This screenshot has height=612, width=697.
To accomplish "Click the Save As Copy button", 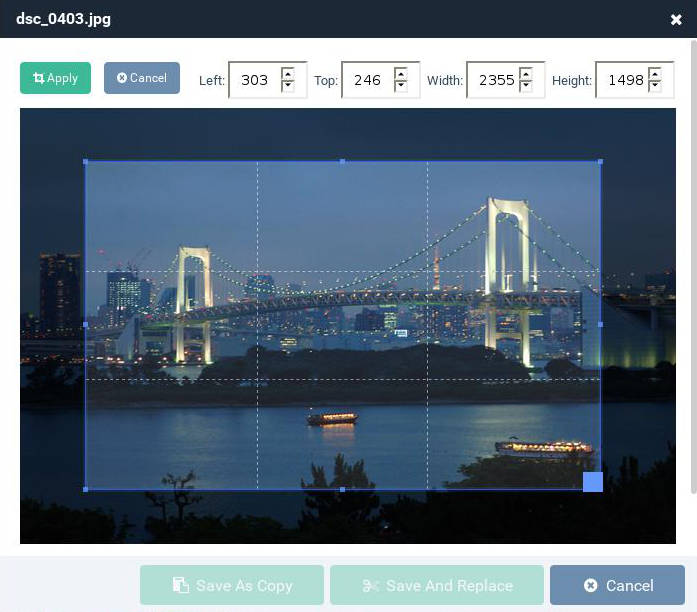I will tap(232, 585).
